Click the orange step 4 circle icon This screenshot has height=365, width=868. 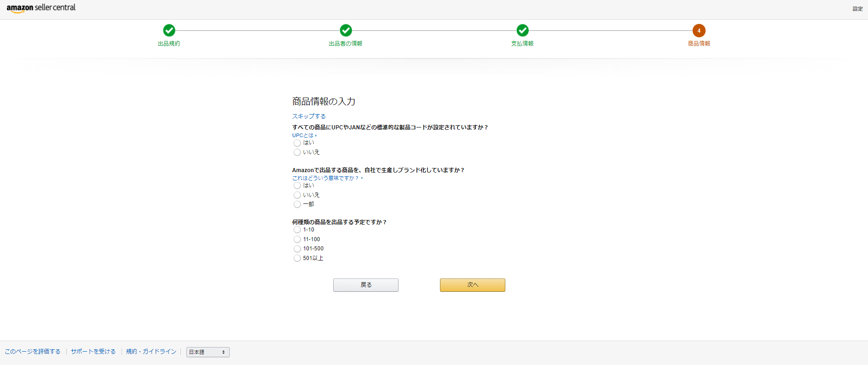click(x=699, y=30)
